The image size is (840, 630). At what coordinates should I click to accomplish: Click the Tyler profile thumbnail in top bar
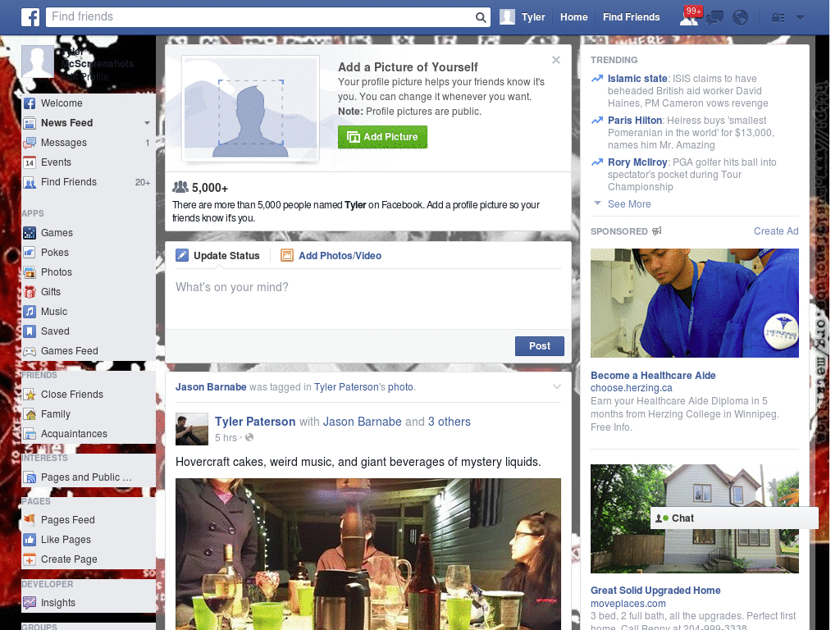pyautogui.click(x=507, y=17)
